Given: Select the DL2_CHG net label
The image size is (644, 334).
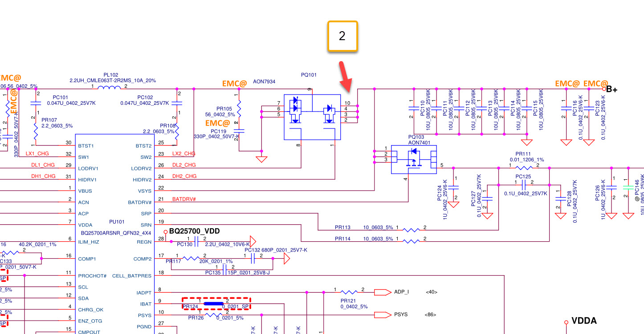Looking at the screenshot, I should tap(183, 165).
